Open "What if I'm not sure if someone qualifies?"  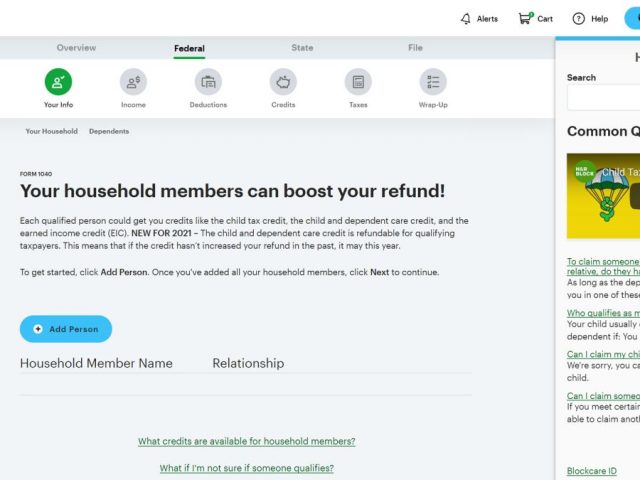pos(246,468)
